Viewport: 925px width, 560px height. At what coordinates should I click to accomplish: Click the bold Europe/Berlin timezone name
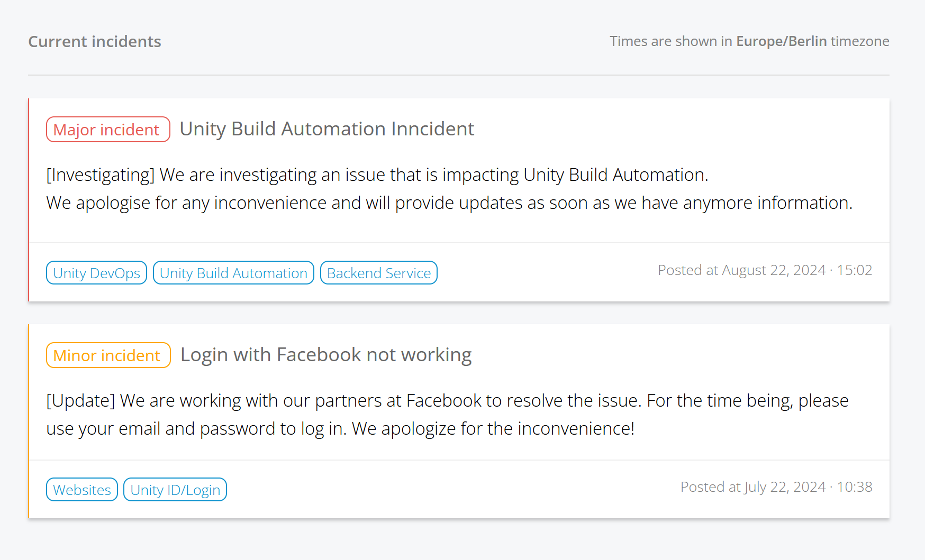pyautogui.click(x=781, y=41)
